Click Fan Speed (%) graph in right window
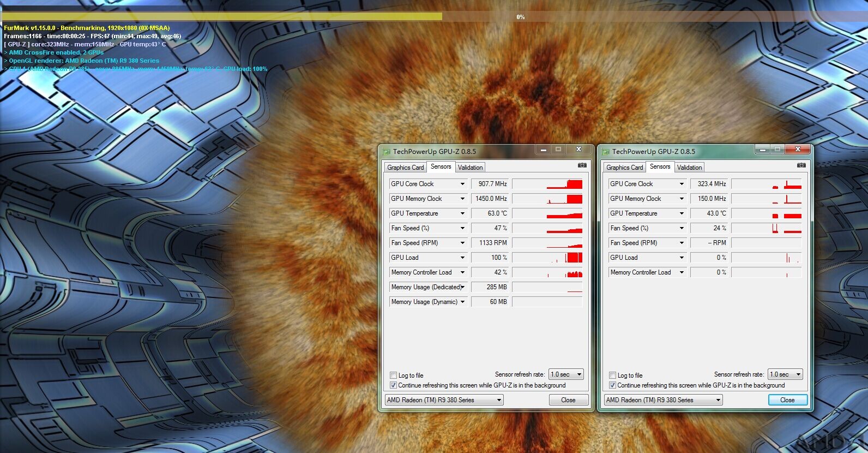The height and width of the screenshot is (453, 868). click(767, 228)
